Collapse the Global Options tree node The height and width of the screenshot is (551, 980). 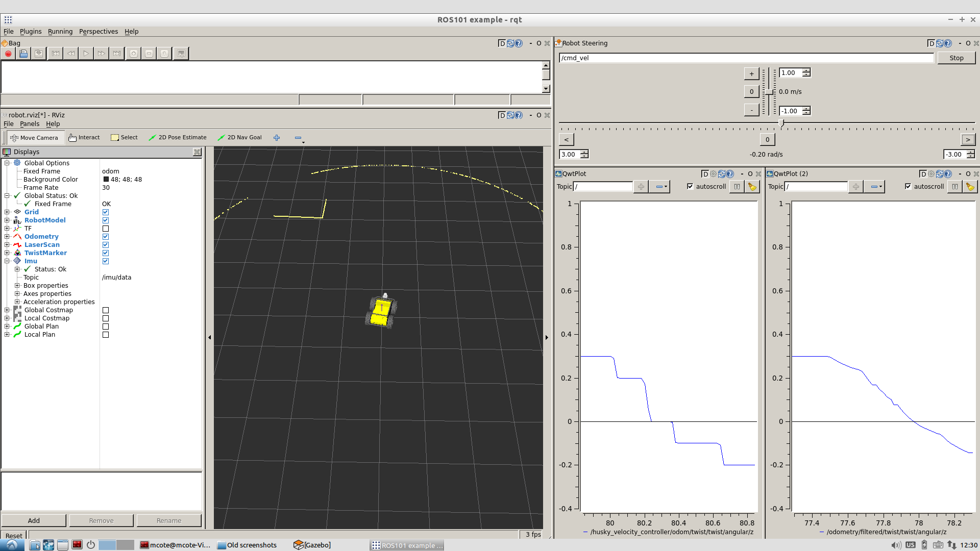[x=7, y=163]
